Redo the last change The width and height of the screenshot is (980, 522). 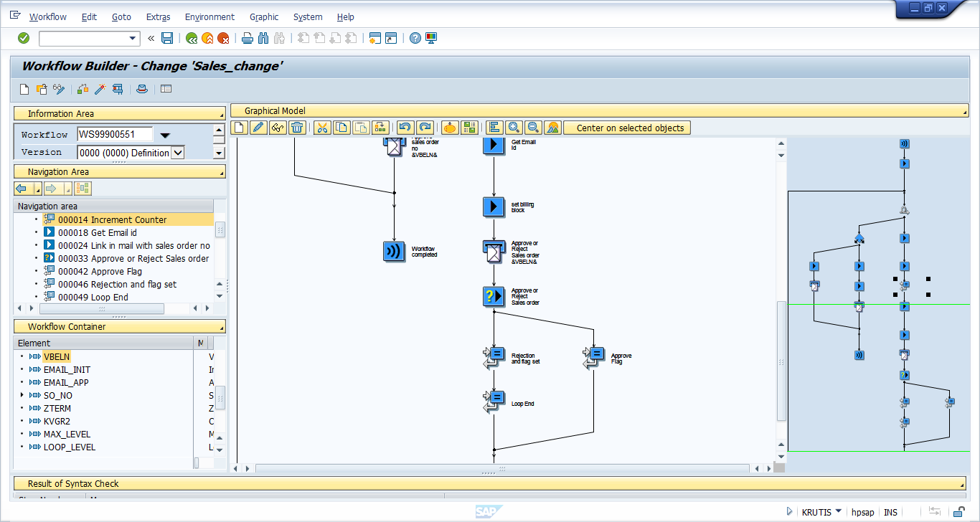pyautogui.click(x=425, y=127)
